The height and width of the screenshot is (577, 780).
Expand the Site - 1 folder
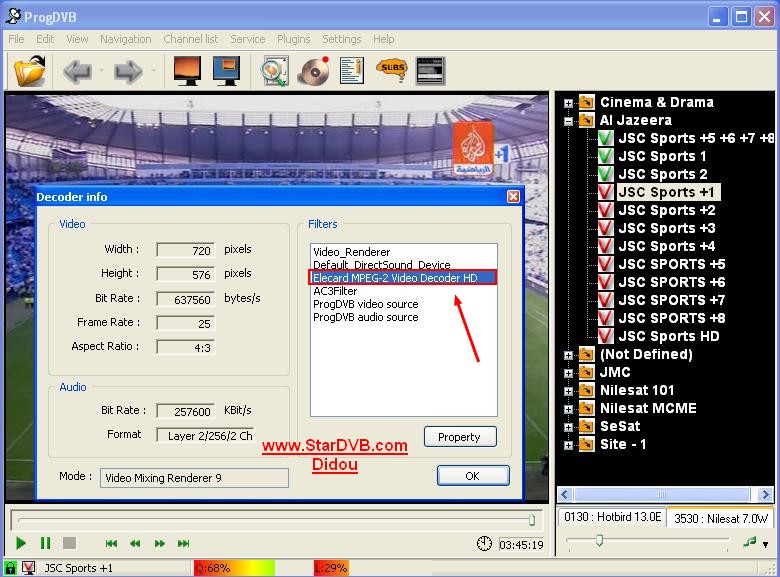568,445
